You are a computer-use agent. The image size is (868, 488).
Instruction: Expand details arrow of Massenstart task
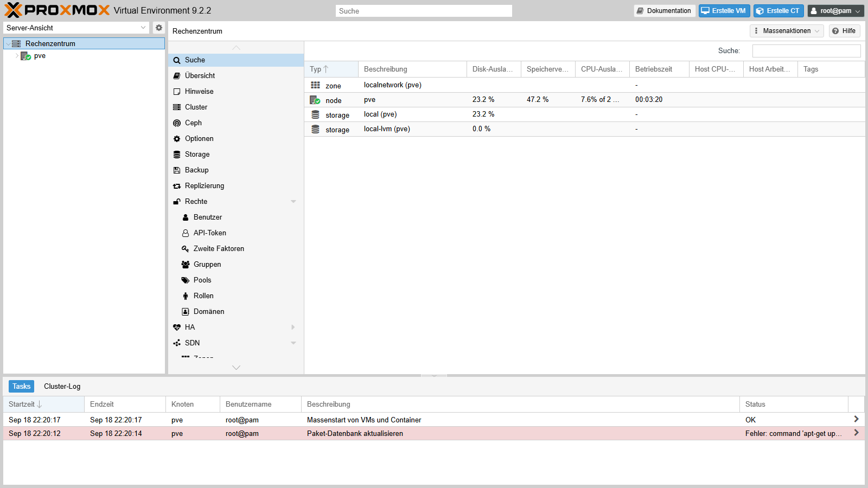(x=856, y=419)
